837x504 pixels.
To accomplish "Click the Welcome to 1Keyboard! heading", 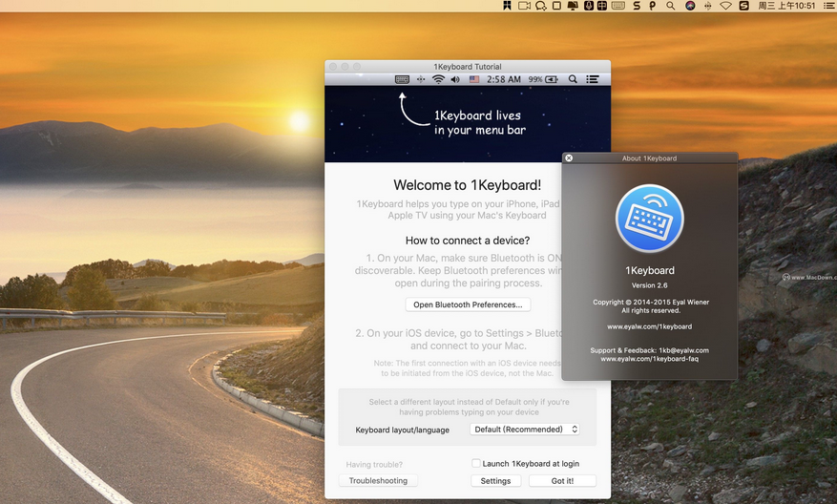I will pyautogui.click(x=467, y=185).
